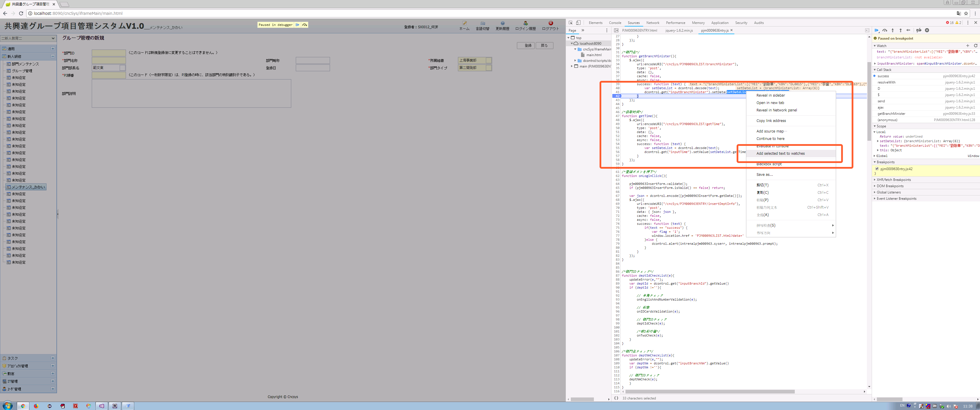
Task: Choose Add selected text to watches
Action: pyautogui.click(x=791, y=154)
